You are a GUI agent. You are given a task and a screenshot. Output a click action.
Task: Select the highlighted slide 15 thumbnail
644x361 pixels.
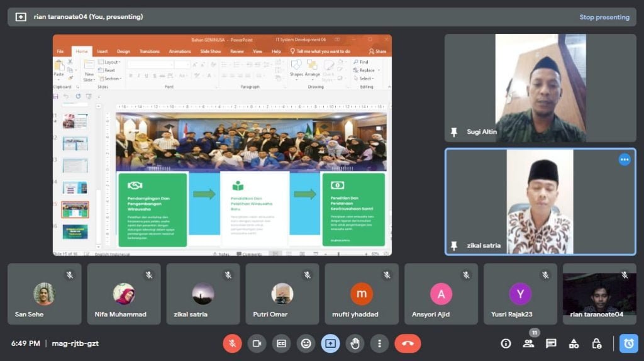click(x=75, y=209)
